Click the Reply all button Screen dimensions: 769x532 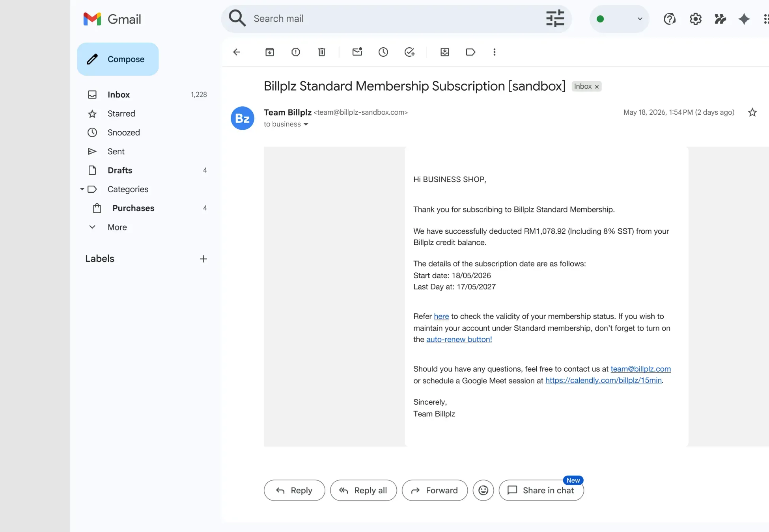tap(364, 490)
